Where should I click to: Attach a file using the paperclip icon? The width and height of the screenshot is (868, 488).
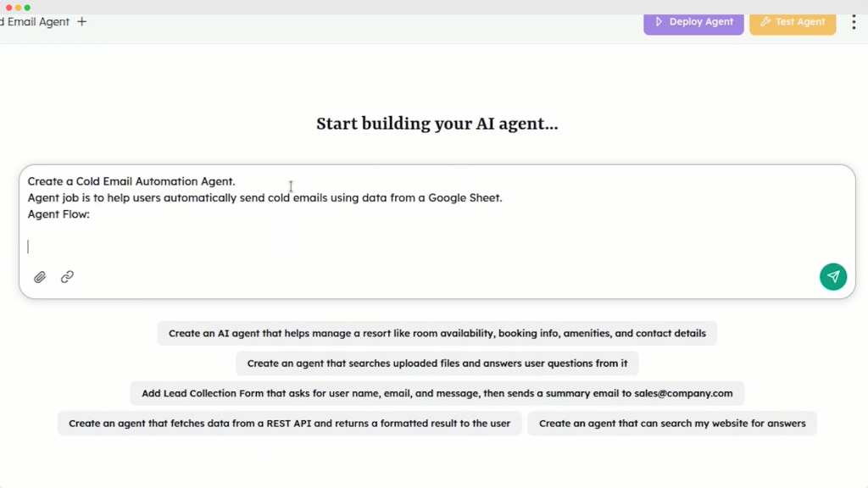[x=39, y=277]
